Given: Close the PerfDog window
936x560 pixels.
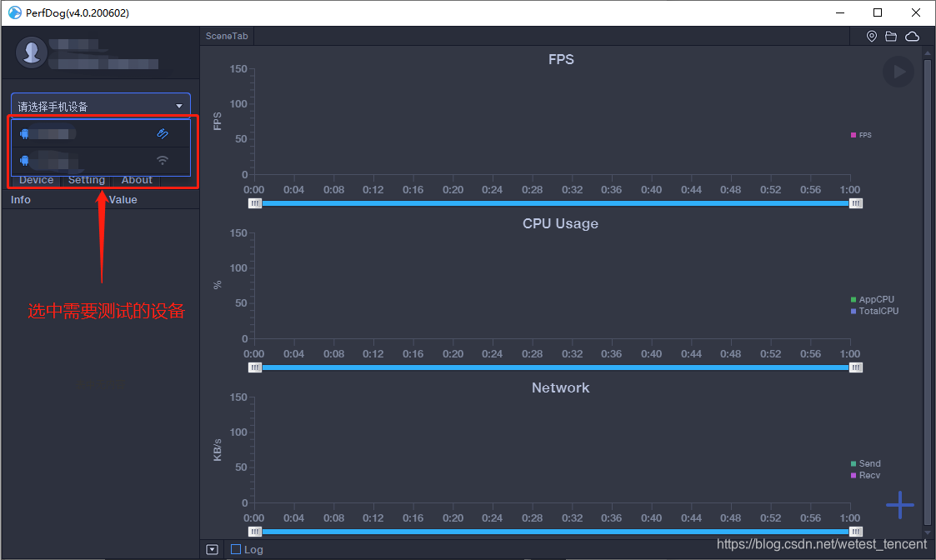Looking at the screenshot, I should [x=916, y=12].
